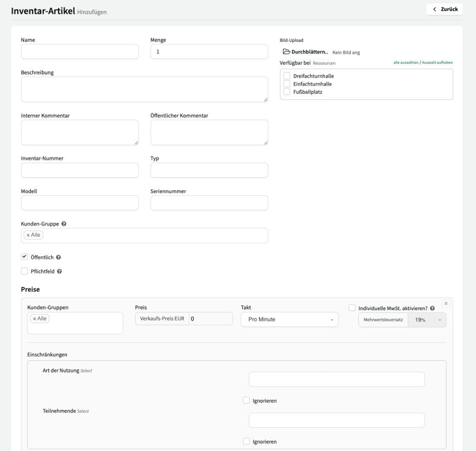Uncheck the Öffentlich checkbox
Viewport: 476px width, 451px height.
point(25,257)
